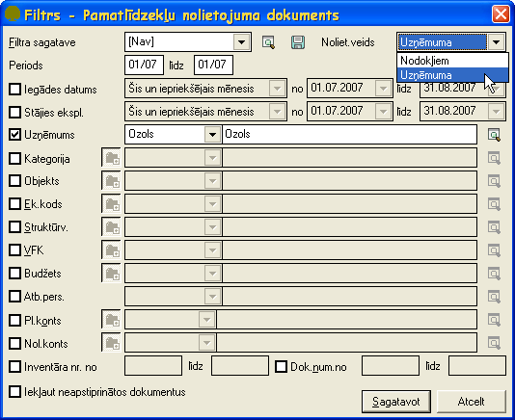Uncheck the Uzņēmums checkbox

(x=15, y=135)
